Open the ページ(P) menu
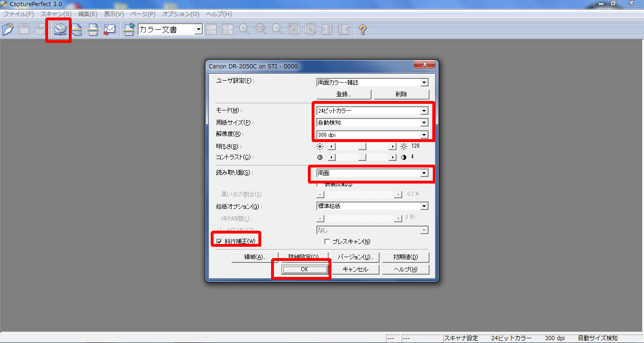The height and width of the screenshot is (343, 644). 143,14
